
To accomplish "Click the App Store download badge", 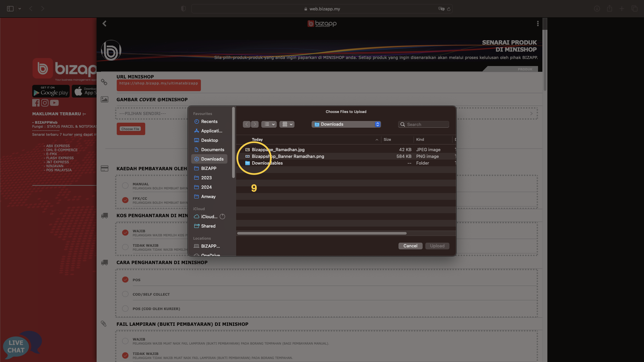I will (84, 91).
